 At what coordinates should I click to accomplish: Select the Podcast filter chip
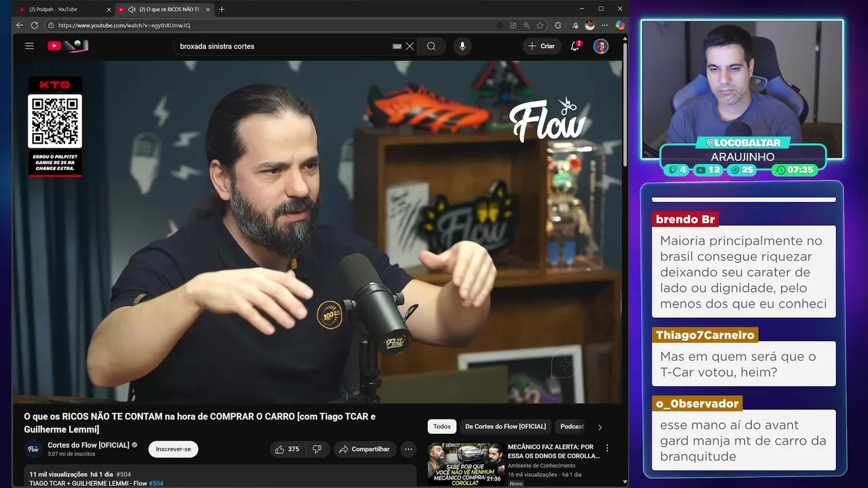(x=572, y=426)
